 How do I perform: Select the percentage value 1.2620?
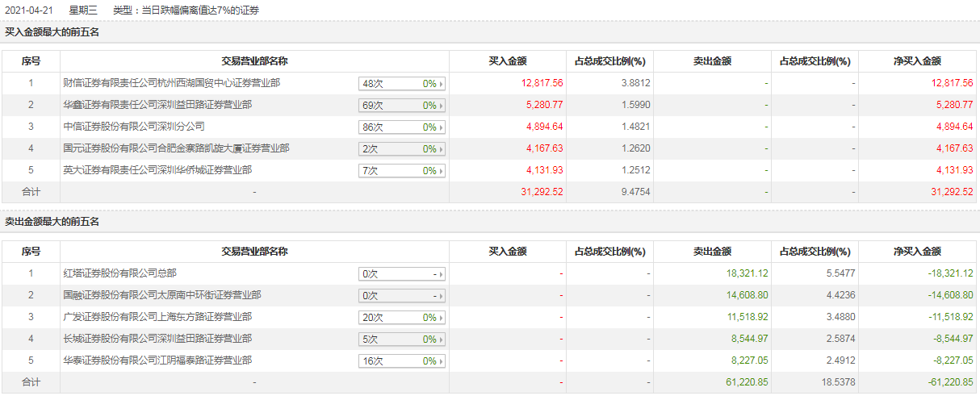[636, 148]
